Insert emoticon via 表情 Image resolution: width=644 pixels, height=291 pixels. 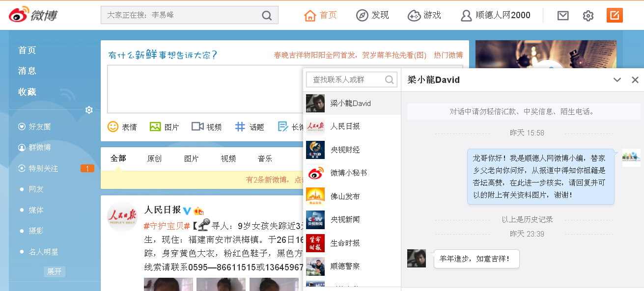point(122,127)
